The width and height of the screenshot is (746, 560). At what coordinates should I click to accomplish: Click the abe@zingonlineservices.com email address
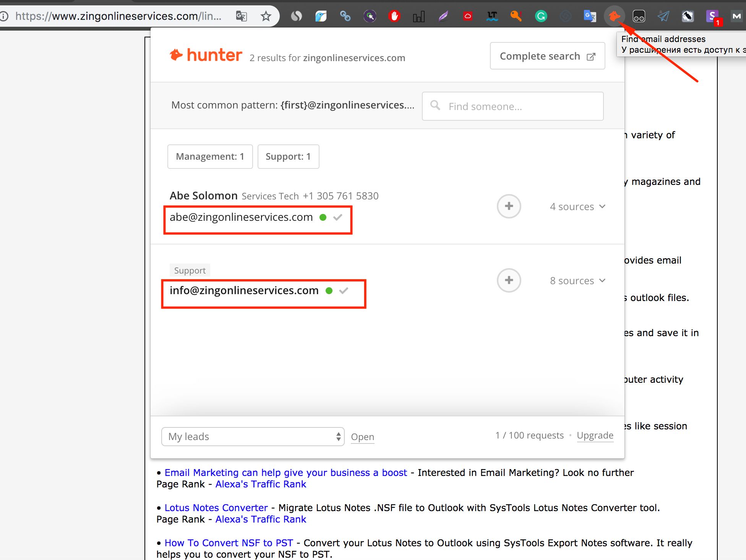241,217
